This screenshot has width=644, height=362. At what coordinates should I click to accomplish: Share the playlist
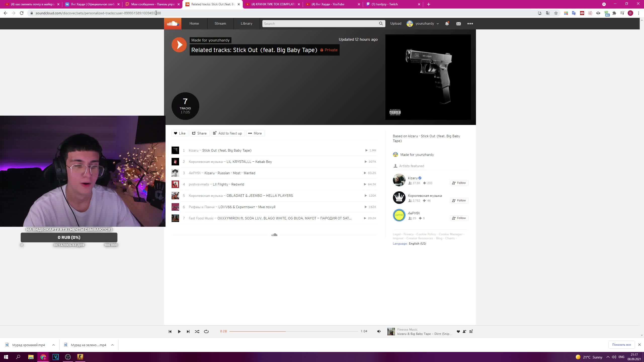tap(199, 133)
